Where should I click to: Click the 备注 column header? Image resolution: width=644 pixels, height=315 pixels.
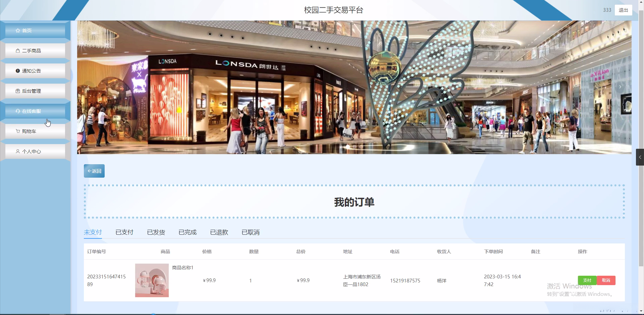tap(536, 252)
